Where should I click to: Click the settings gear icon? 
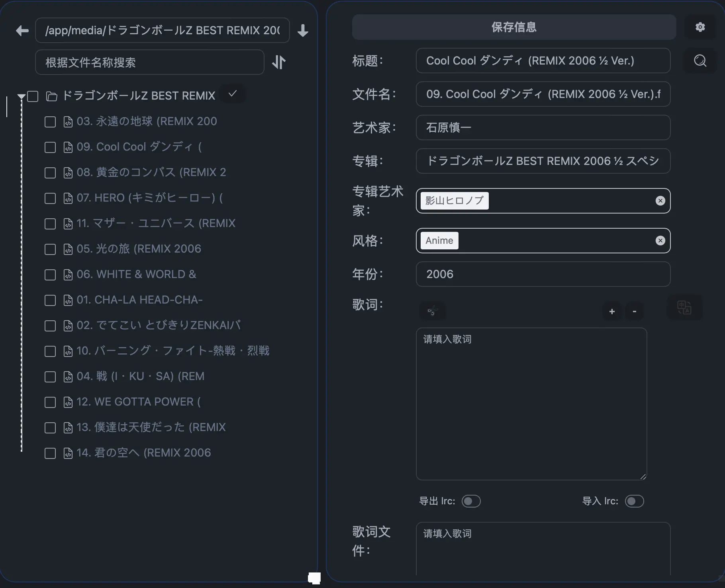click(x=700, y=27)
